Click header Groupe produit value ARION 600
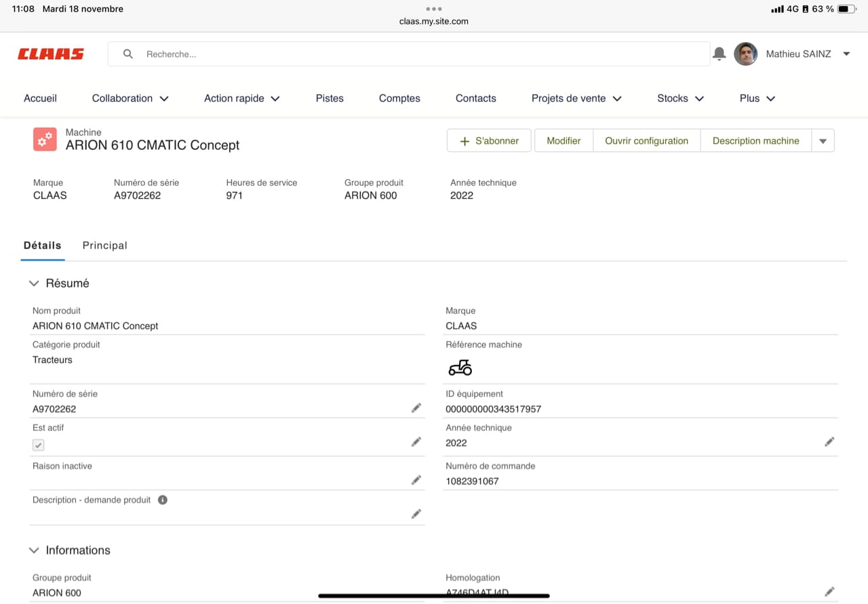The width and height of the screenshot is (868, 604). tap(371, 195)
